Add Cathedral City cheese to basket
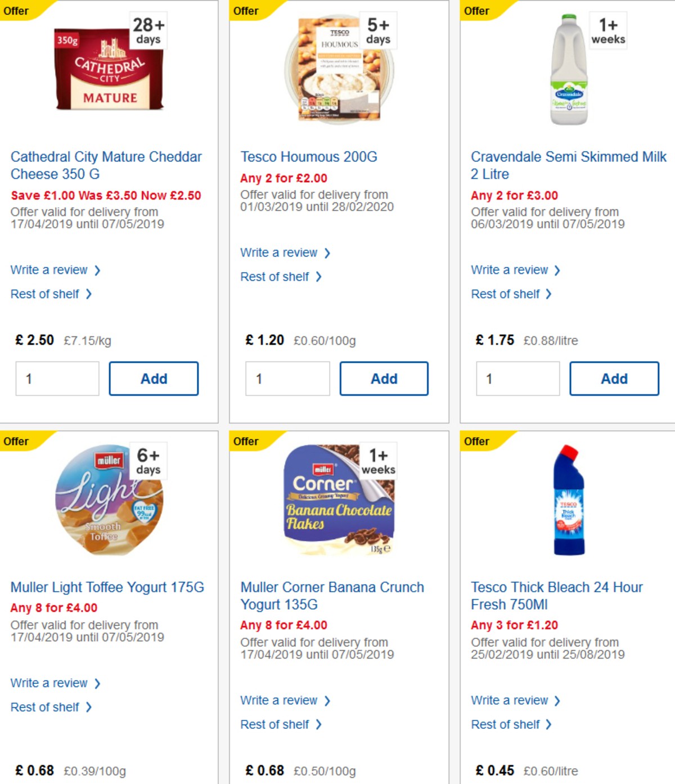 coord(154,379)
